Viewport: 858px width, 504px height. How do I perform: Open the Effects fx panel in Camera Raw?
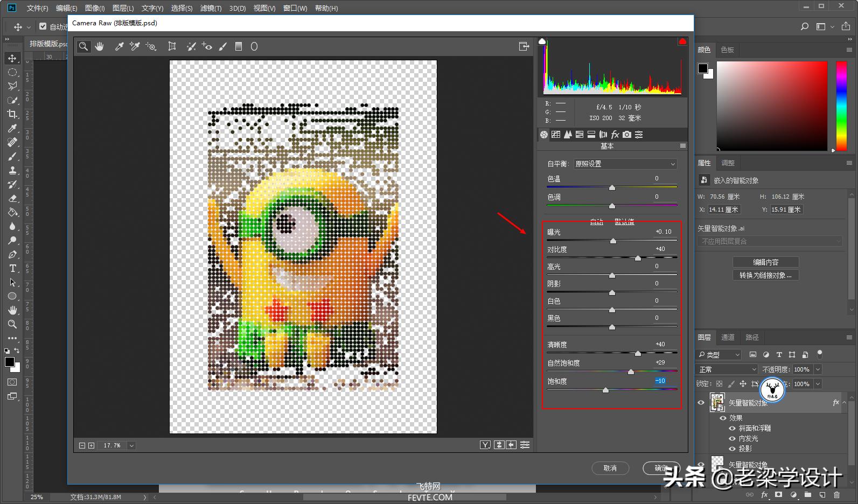615,135
